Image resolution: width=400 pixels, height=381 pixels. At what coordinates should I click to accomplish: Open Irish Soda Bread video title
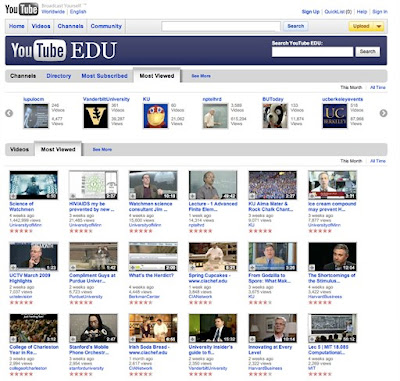point(149,350)
